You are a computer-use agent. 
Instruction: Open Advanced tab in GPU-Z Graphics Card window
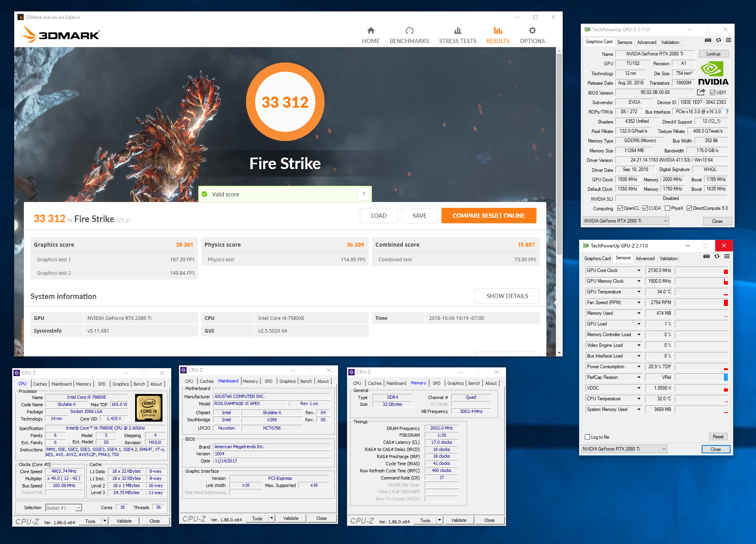coord(647,42)
